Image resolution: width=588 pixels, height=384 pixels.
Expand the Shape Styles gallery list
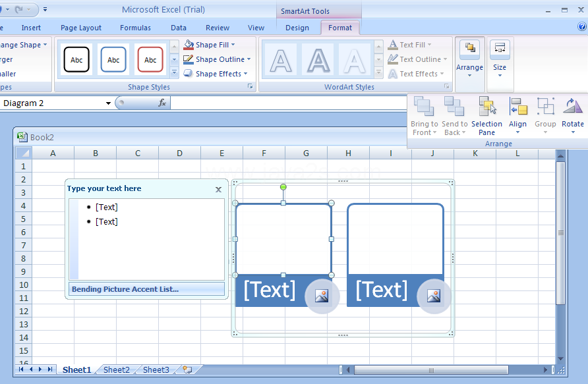[x=174, y=72]
